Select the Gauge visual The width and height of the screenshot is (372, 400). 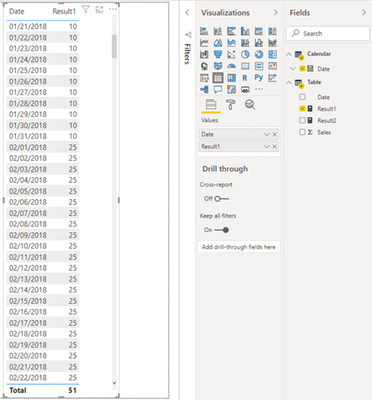point(231,66)
